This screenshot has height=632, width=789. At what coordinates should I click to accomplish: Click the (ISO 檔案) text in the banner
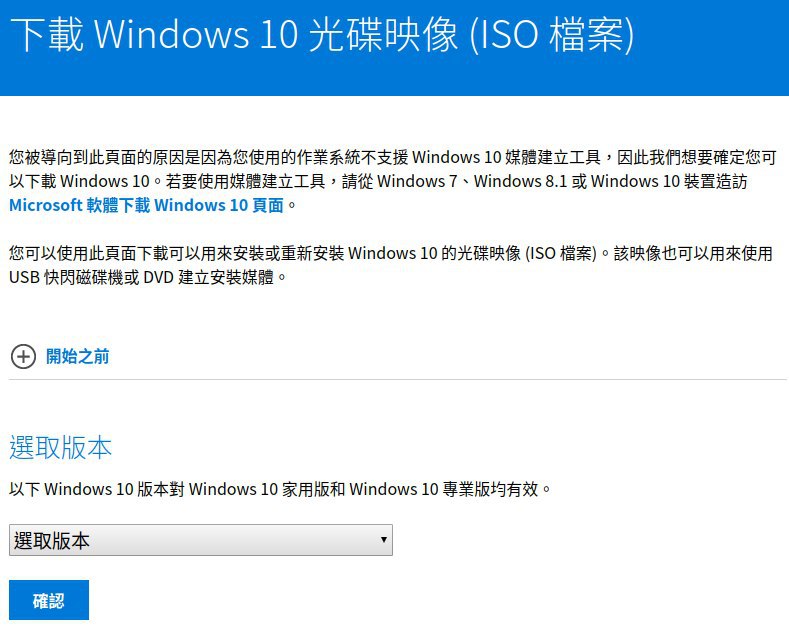click(x=551, y=35)
